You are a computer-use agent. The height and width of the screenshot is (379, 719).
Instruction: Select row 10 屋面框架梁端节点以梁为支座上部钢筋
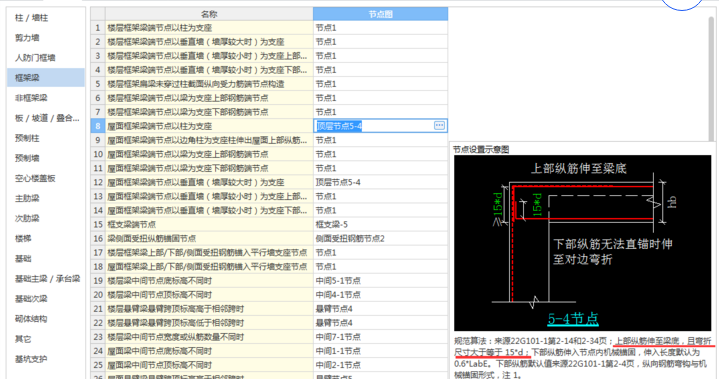(x=209, y=154)
